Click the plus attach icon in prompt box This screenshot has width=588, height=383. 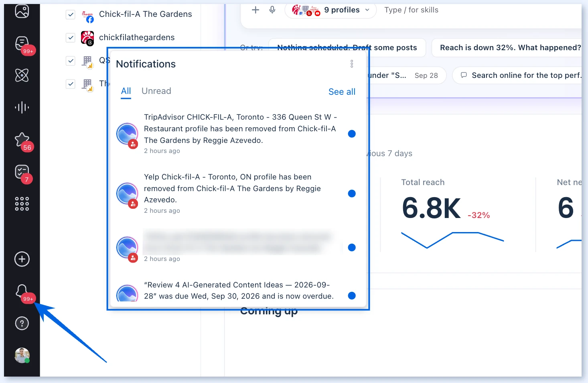tap(255, 10)
